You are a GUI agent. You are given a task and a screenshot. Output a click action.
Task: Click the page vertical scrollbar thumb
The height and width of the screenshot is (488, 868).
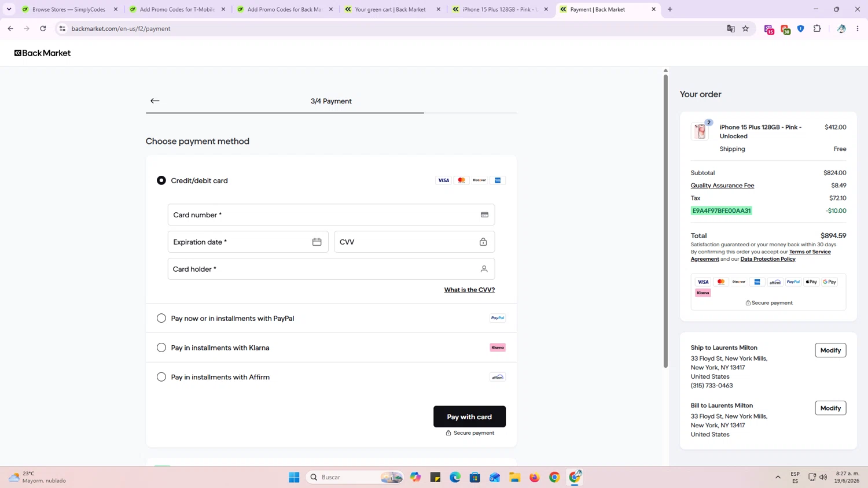(665, 220)
